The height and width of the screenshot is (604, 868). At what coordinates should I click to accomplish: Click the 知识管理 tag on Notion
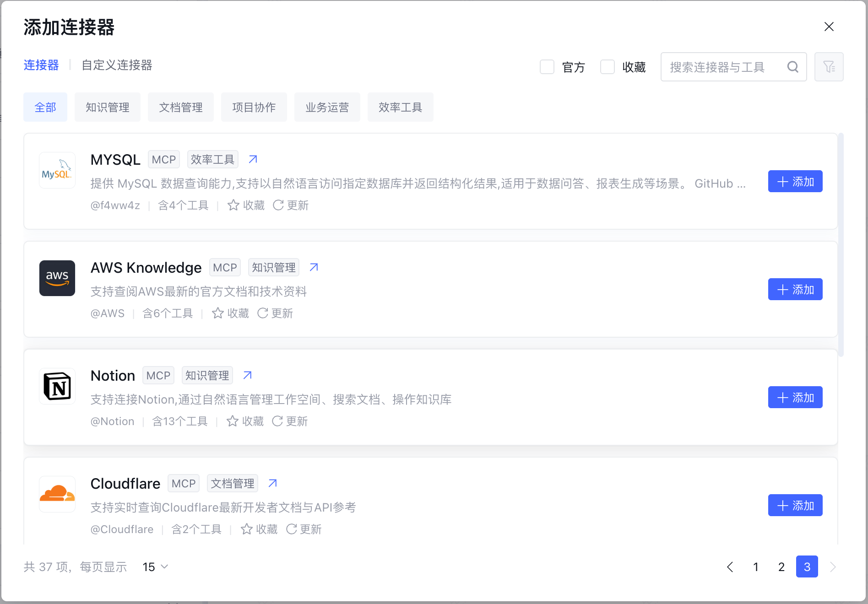pyautogui.click(x=207, y=375)
